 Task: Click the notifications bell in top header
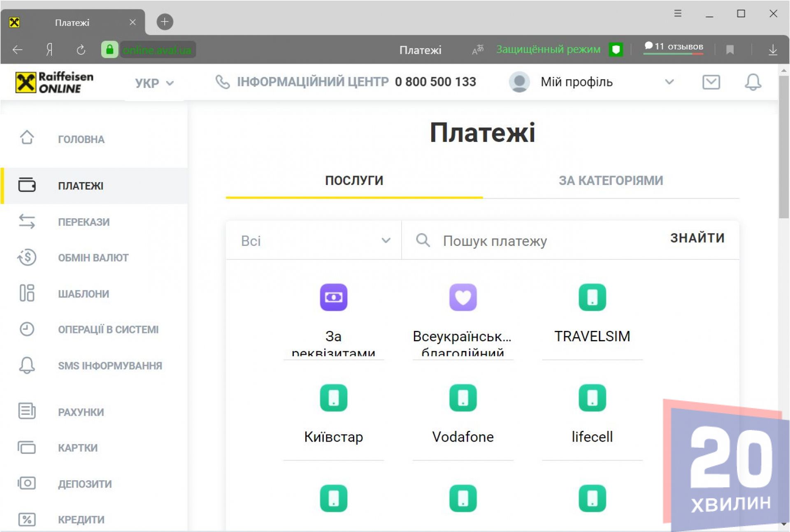click(x=753, y=82)
